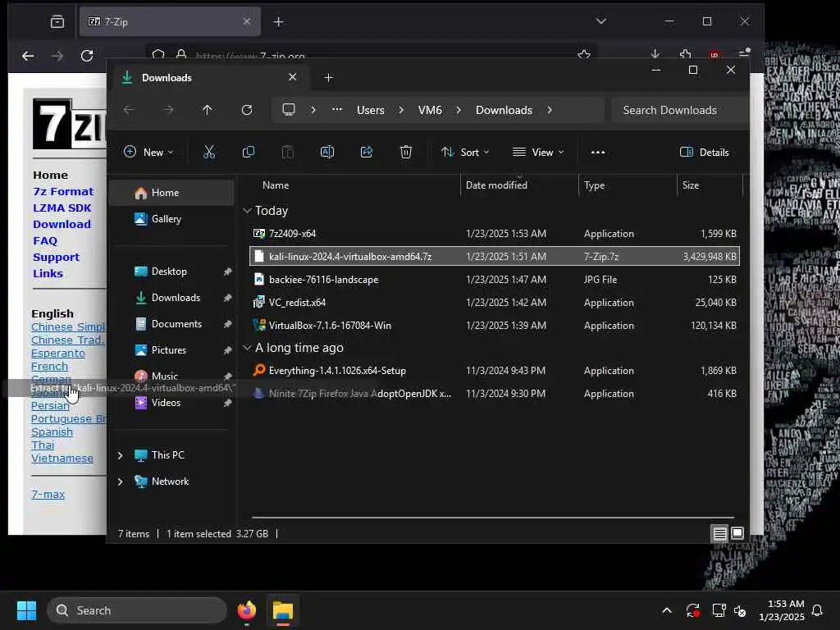Refresh the Downloads folder view
The width and height of the screenshot is (840, 630).
(x=247, y=110)
